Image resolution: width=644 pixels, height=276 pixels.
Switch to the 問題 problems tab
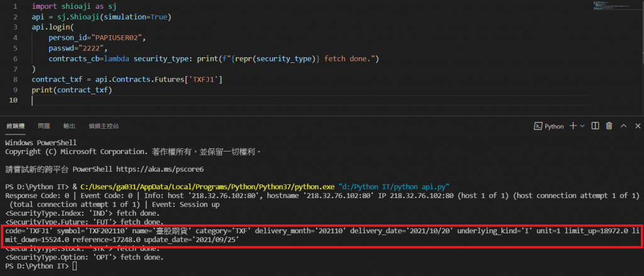(44, 126)
